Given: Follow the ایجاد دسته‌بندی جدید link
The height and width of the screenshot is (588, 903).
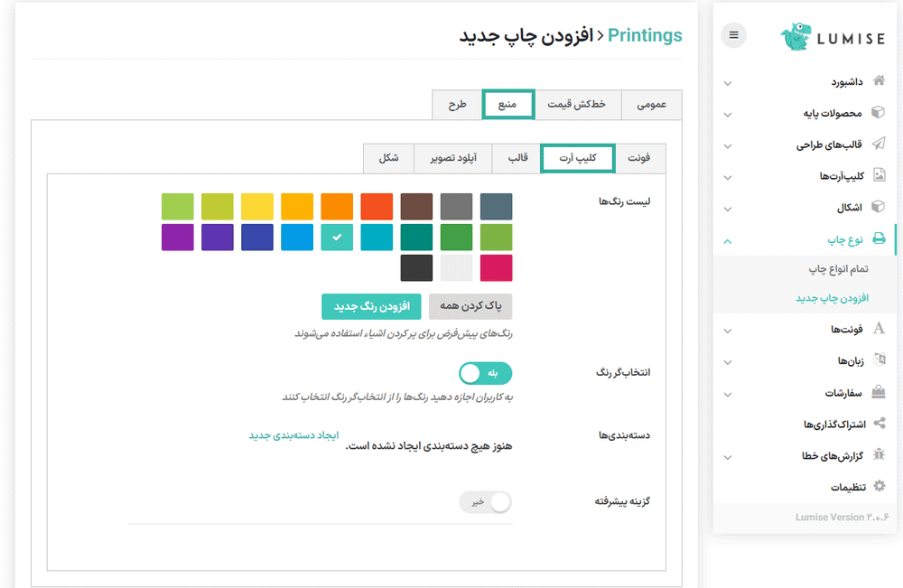Looking at the screenshot, I should tap(293, 435).
